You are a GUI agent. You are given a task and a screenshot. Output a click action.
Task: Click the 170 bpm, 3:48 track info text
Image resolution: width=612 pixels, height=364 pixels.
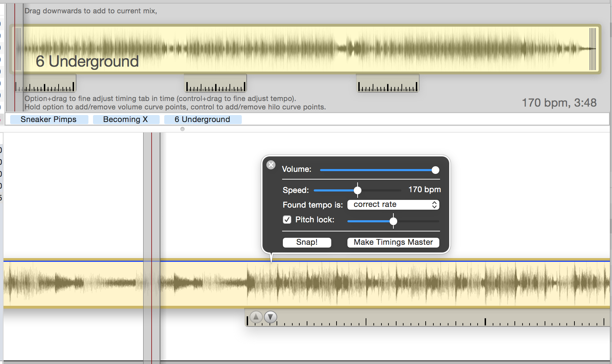pyautogui.click(x=559, y=103)
